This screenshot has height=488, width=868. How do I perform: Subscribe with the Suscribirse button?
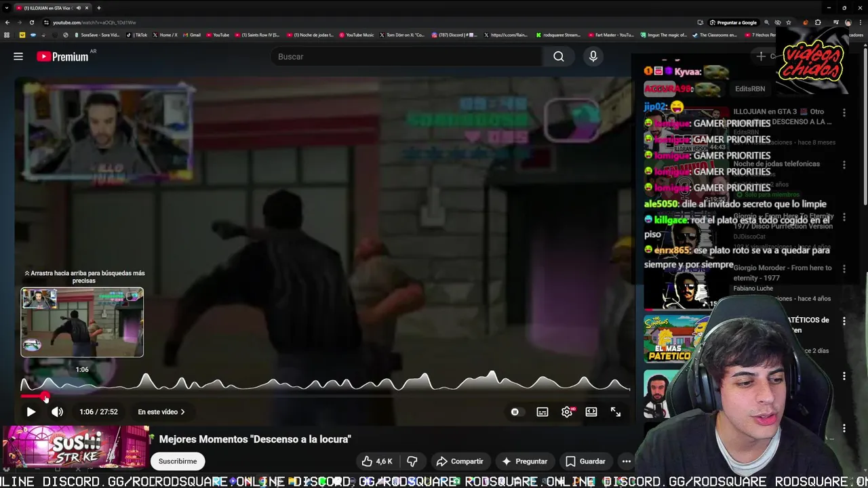coord(178,461)
